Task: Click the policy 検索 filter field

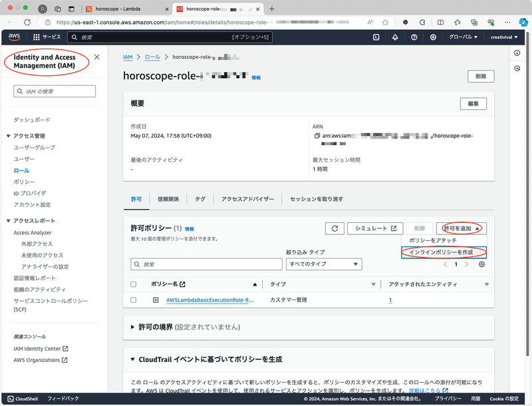Action: (206, 264)
